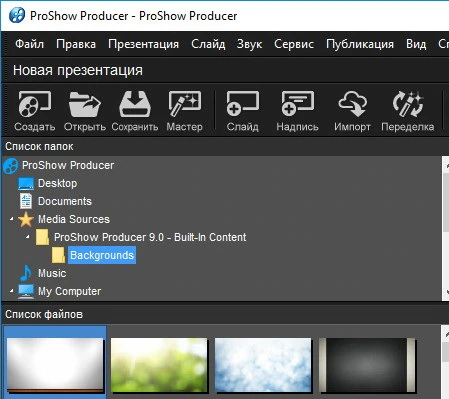
Task: Add a blank slide with Слайд icon
Action: (x=243, y=104)
